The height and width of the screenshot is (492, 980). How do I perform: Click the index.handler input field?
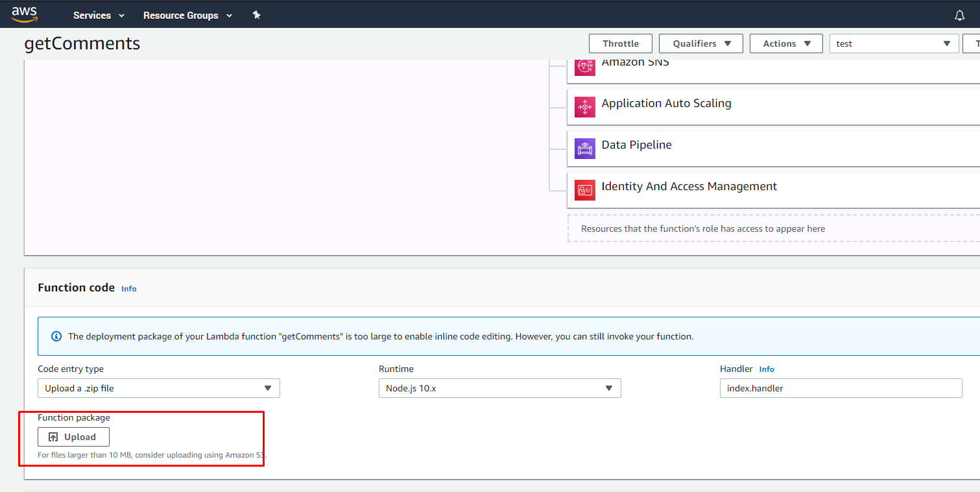click(841, 388)
